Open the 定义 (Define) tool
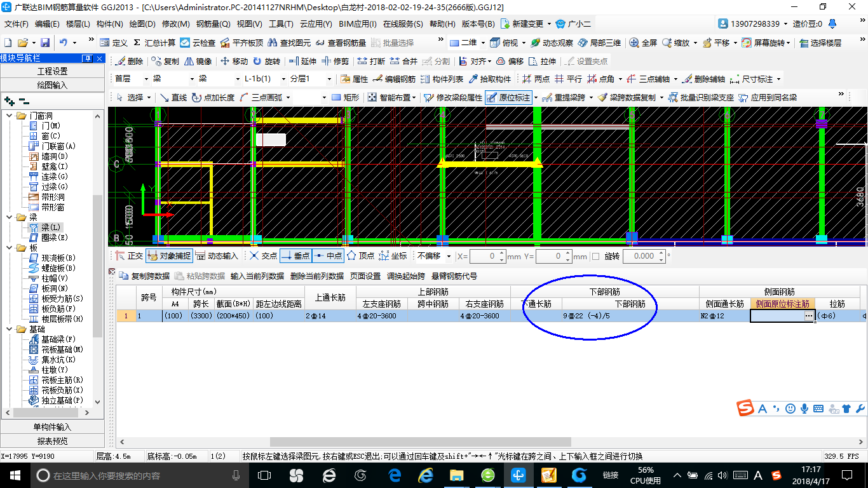The image size is (868, 488). click(x=114, y=43)
